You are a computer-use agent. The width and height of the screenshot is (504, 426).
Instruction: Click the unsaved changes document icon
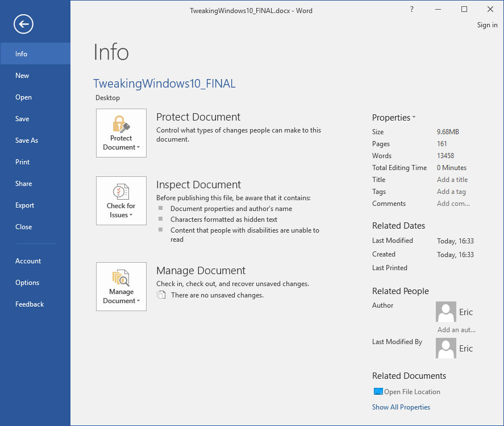click(161, 295)
